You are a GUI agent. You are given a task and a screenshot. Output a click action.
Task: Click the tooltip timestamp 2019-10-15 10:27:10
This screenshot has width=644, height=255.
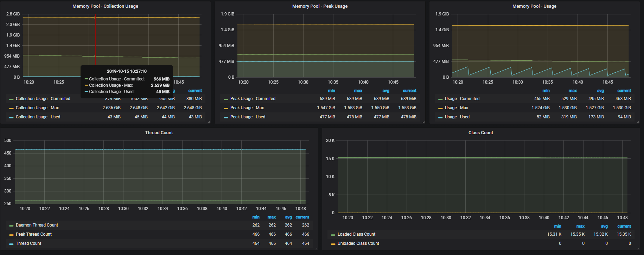(127, 71)
